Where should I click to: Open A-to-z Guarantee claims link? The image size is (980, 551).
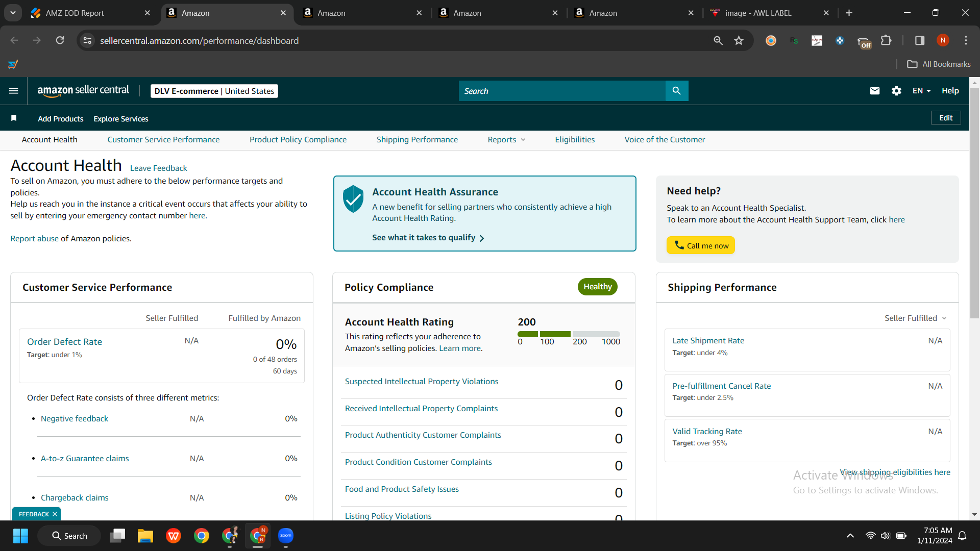[x=85, y=459]
